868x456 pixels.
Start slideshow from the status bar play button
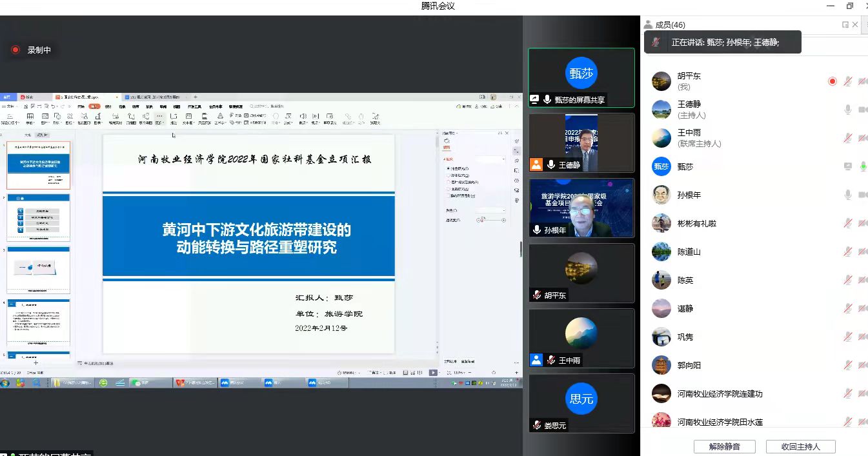pyautogui.click(x=433, y=373)
